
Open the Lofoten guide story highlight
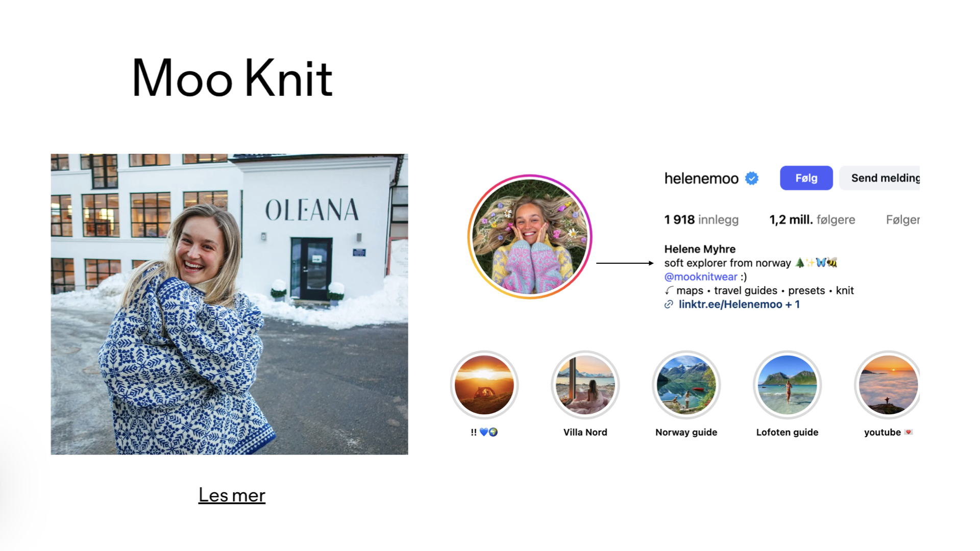tap(787, 385)
